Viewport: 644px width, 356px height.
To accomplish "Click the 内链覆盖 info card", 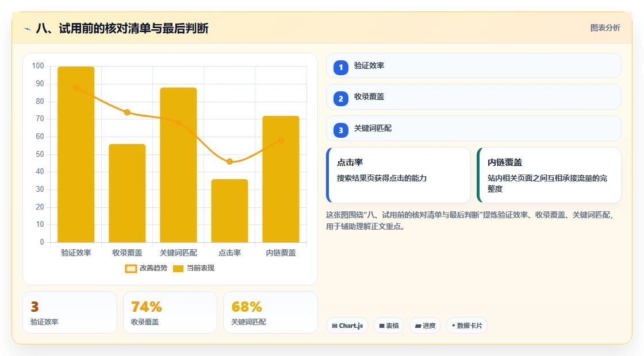I will pos(549,175).
